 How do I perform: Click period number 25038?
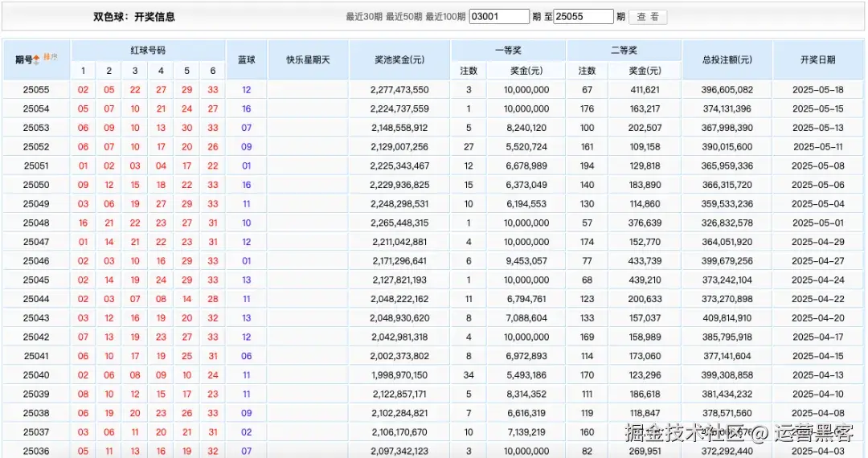[x=36, y=413]
